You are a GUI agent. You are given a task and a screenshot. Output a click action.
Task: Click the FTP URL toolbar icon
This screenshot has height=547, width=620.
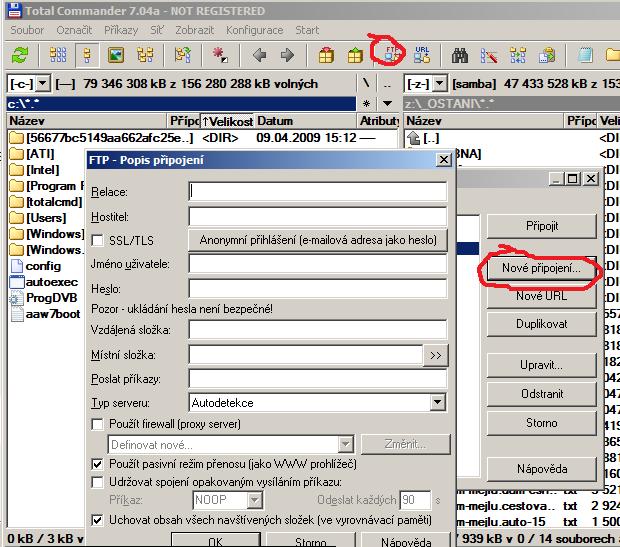pyautogui.click(x=421, y=55)
